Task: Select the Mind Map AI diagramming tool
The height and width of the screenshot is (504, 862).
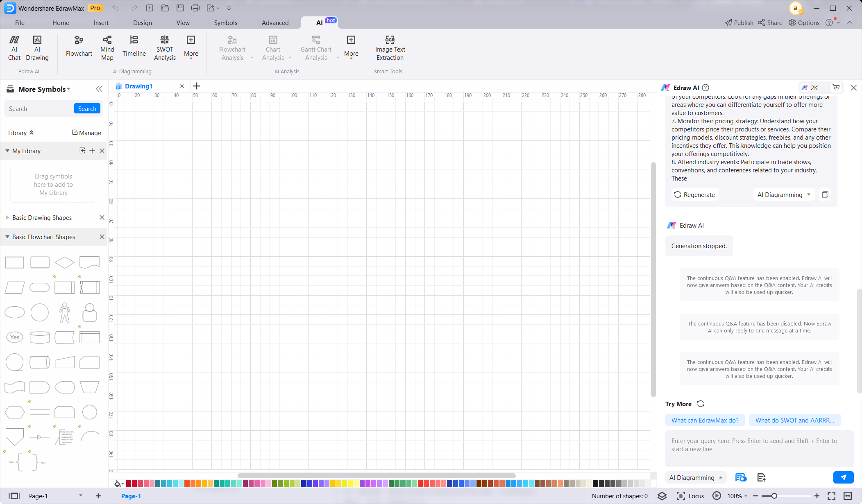Action: [x=107, y=48]
